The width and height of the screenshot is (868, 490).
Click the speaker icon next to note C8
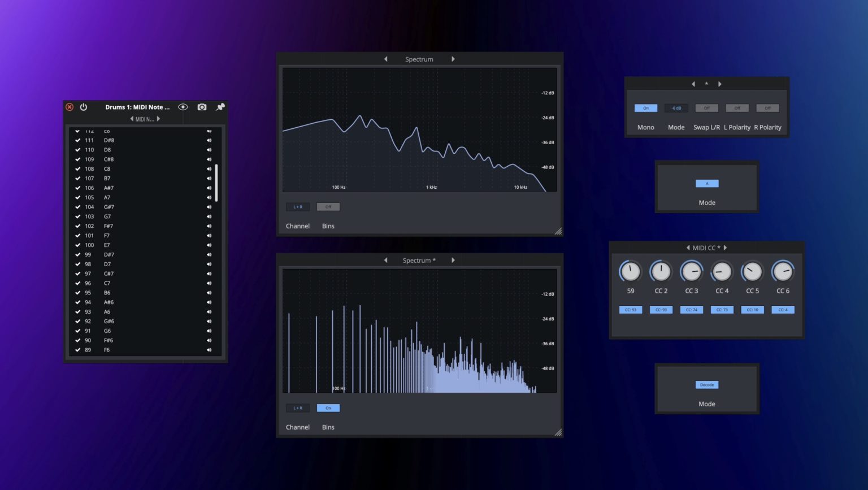209,168
